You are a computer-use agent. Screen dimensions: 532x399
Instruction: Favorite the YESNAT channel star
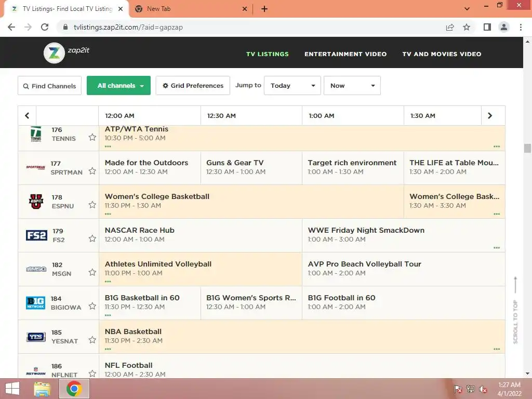tap(92, 340)
